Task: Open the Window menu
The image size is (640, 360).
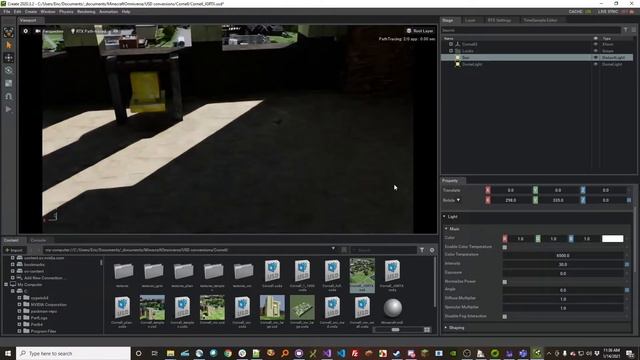Action: (x=48, y=12)
